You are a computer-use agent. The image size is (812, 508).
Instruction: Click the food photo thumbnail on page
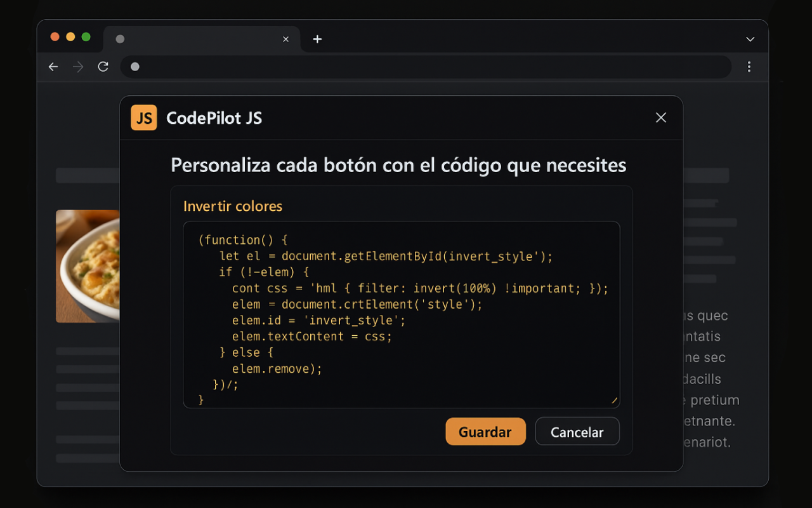coord(88,266)
